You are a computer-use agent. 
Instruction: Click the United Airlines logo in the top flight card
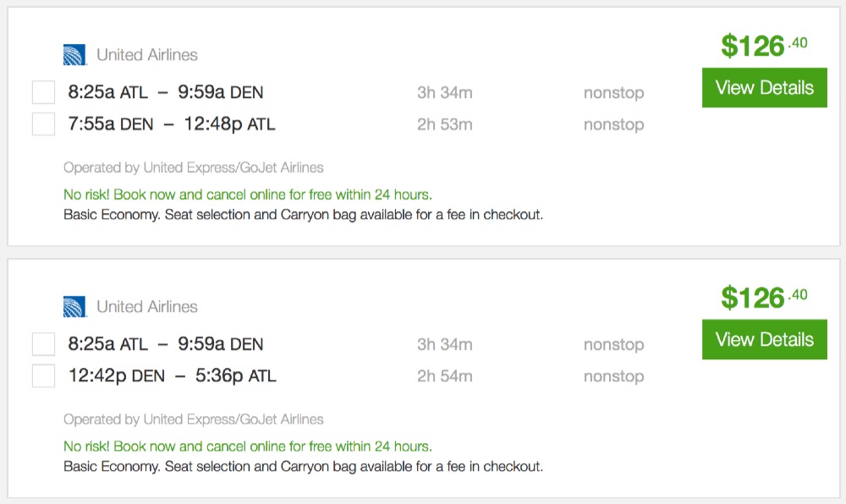pyautogui.click(x=74, y=55)
